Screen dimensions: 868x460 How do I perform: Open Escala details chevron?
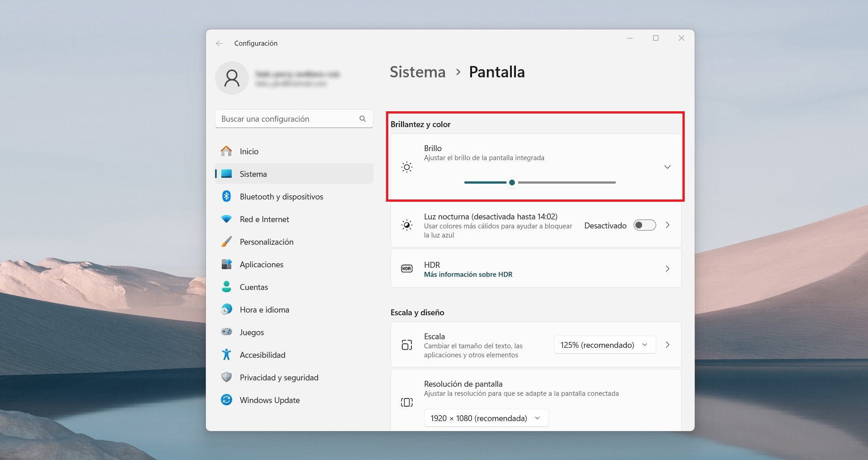click(x=667, y=345)
